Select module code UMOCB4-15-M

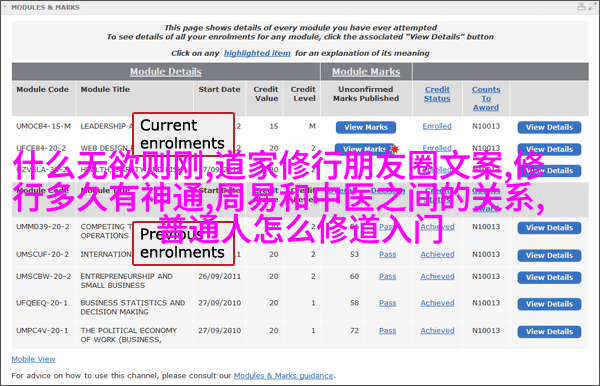[43, 126]
